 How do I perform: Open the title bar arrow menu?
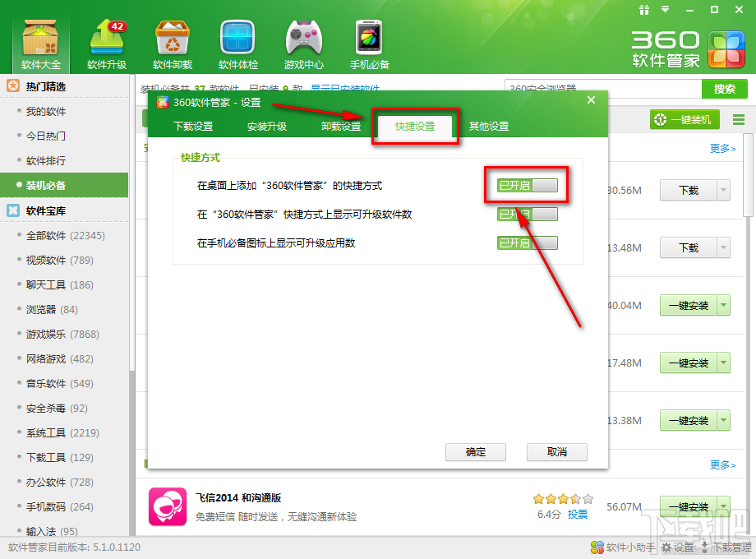(666, 10)
